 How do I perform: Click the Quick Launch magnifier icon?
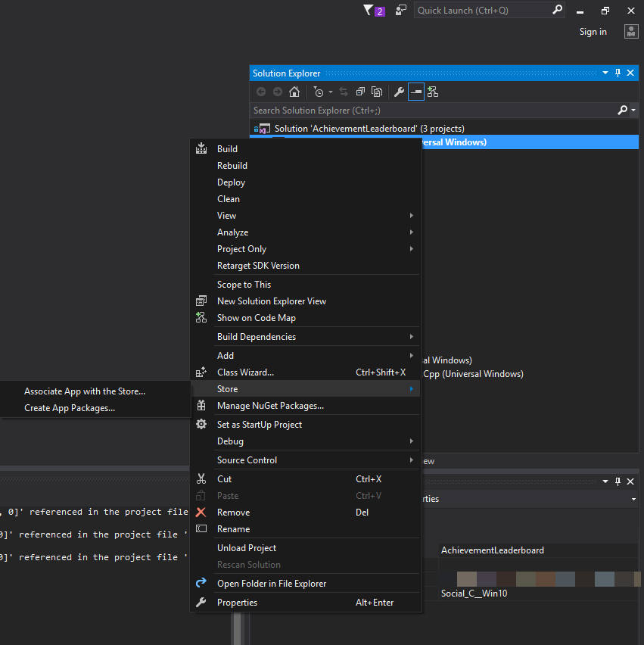click(x=557, y=10)
